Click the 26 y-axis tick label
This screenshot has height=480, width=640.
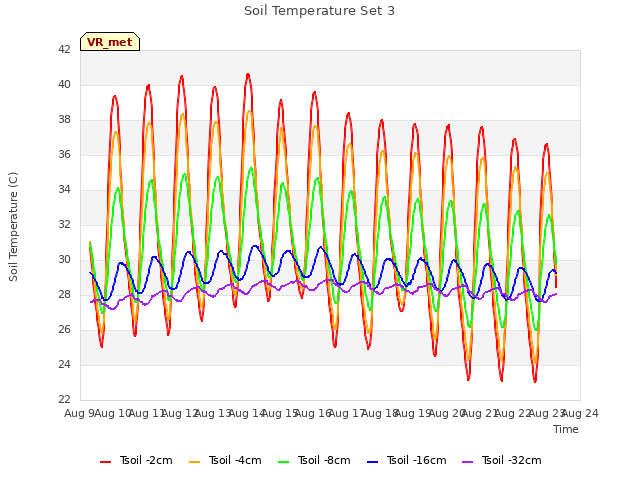point(64,329)
